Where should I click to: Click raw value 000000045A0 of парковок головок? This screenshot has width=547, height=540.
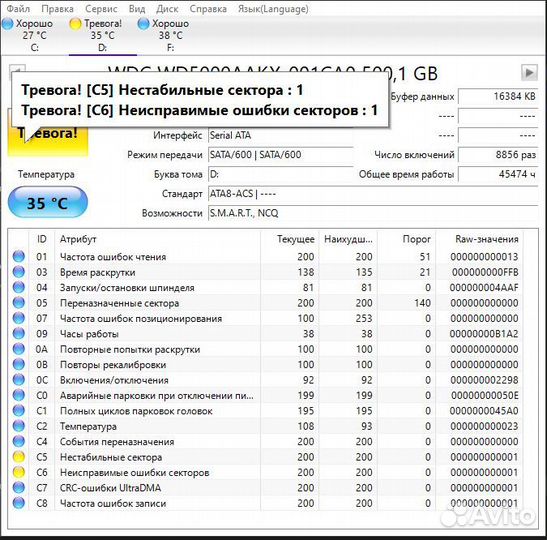(x=484, y=411)
